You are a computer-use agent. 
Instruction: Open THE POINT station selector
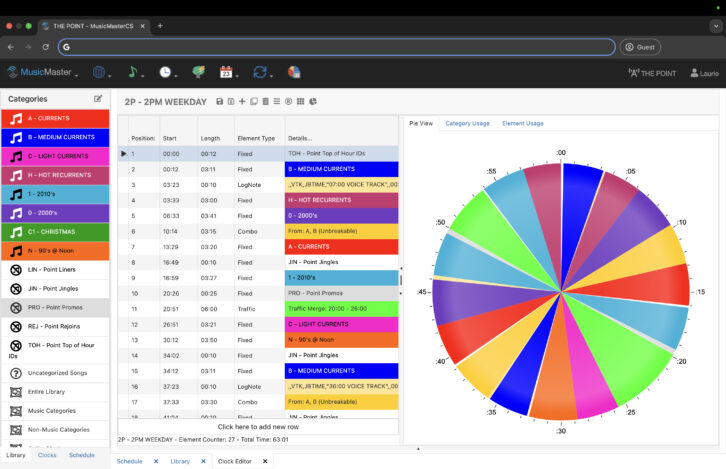[x=652, y=73]
